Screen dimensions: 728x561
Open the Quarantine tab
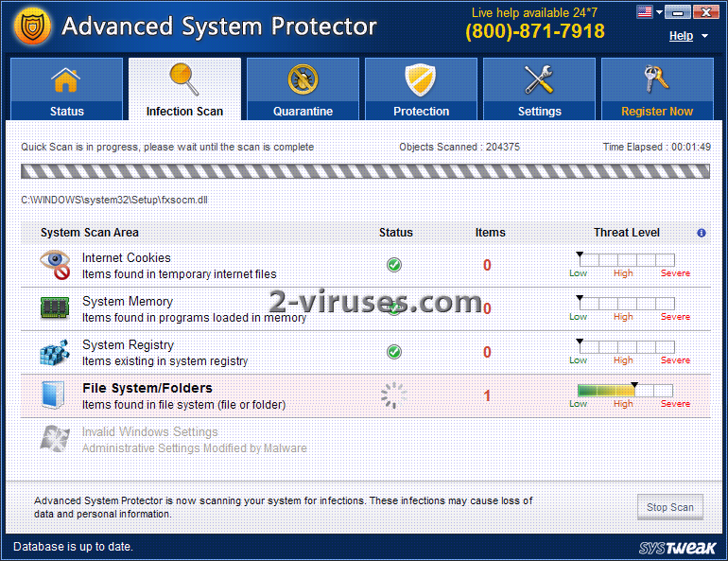pos(303,89)
